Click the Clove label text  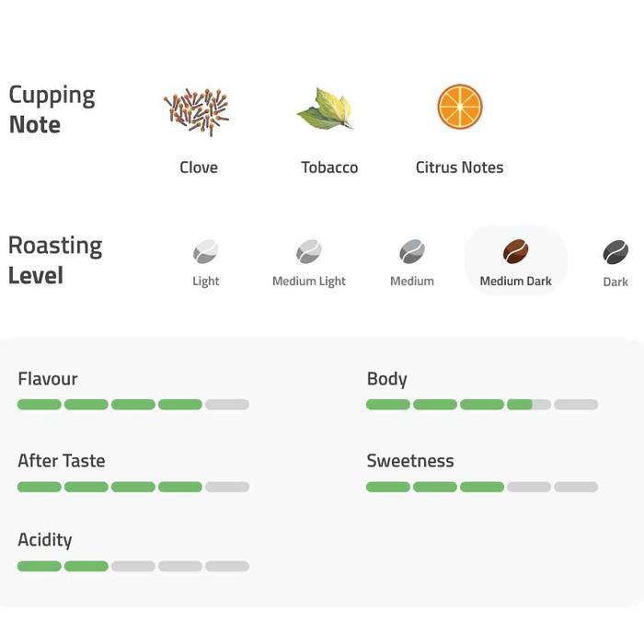(x=199, y=167)
